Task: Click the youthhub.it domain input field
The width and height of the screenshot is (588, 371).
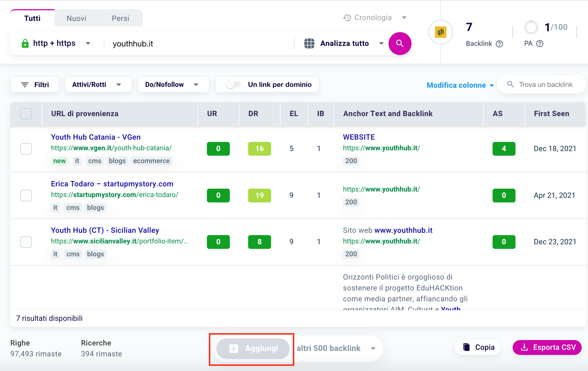Action: (x=199, y=44)
